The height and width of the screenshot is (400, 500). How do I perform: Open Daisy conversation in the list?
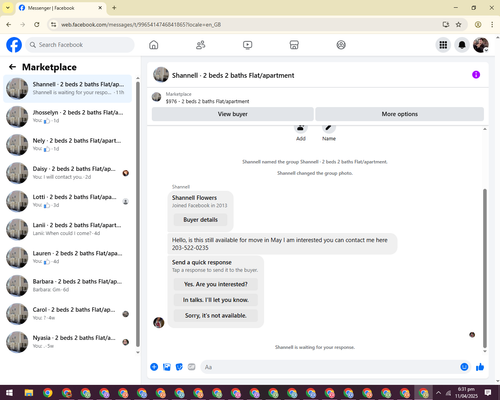click(x=68, y=173)
